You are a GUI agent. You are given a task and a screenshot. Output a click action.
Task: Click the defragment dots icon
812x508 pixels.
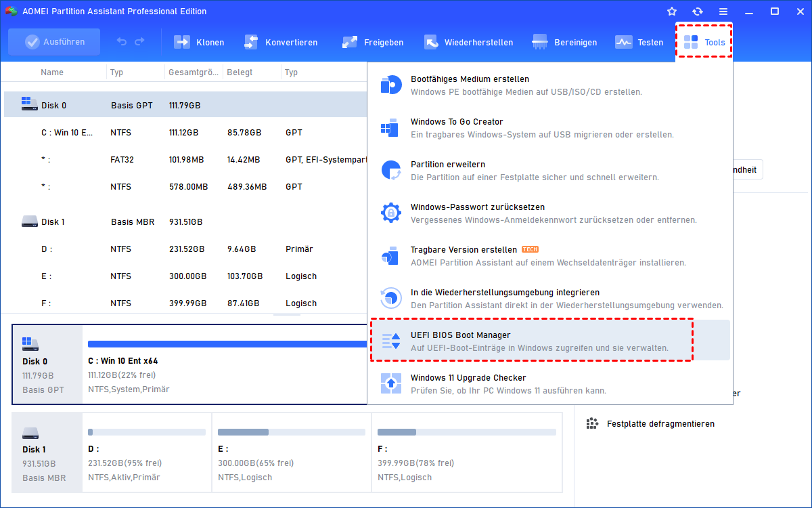[592, 423]
